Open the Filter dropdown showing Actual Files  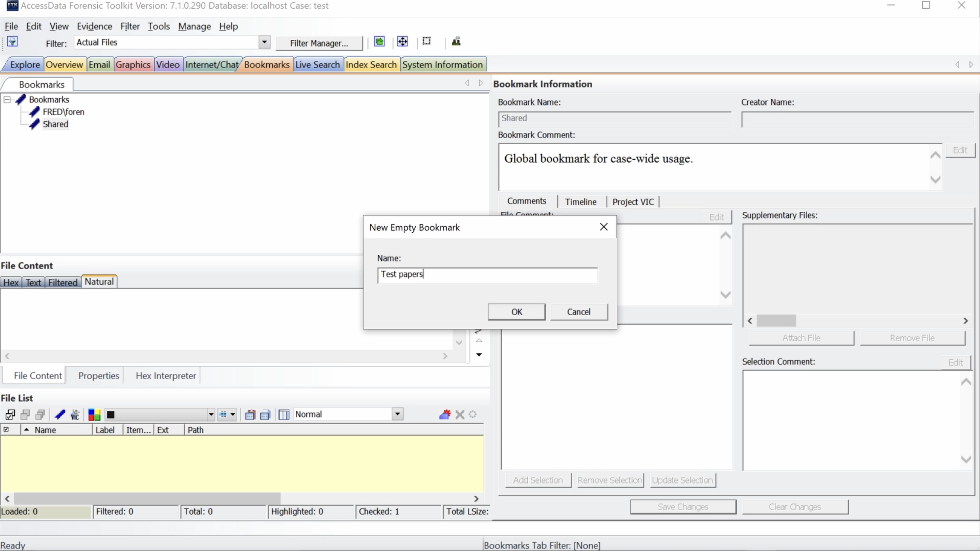point(264,42)
